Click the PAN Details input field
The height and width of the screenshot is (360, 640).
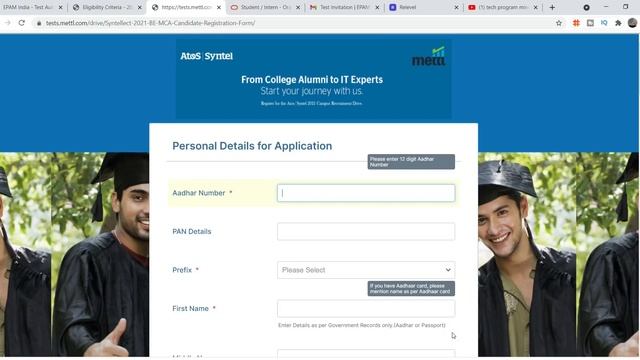pyautogui.click(x=366, y=231)
